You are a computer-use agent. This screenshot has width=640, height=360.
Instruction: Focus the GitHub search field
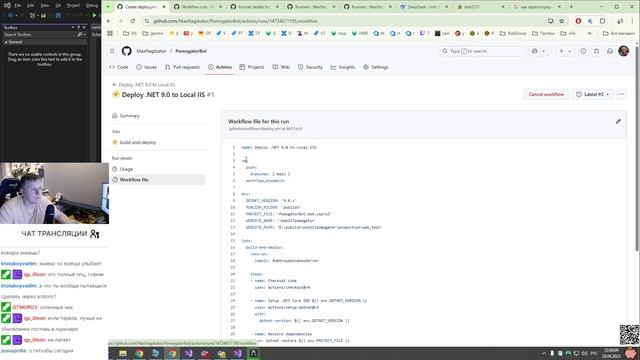point(482,51)
